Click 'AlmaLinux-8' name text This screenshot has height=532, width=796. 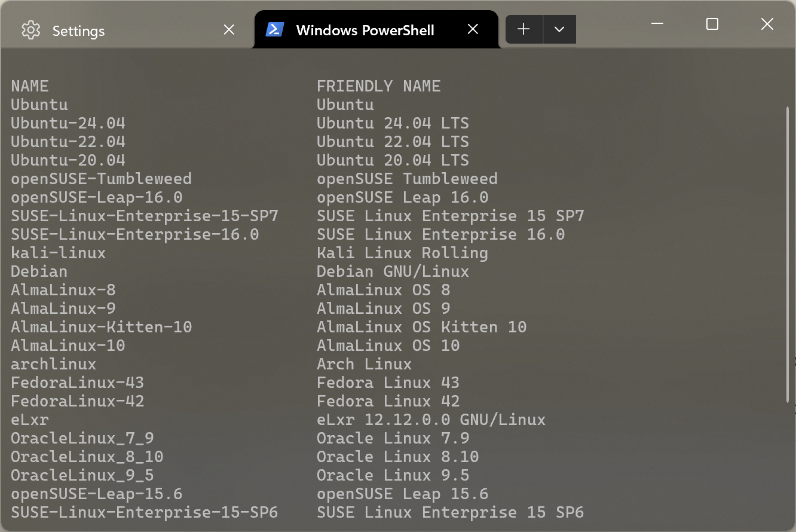tap(63, 290)
